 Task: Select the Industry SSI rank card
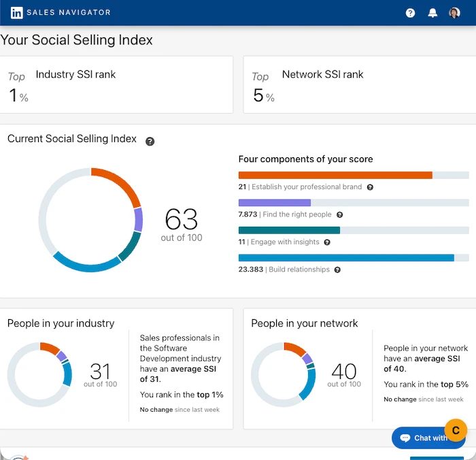tap(117, 85)
